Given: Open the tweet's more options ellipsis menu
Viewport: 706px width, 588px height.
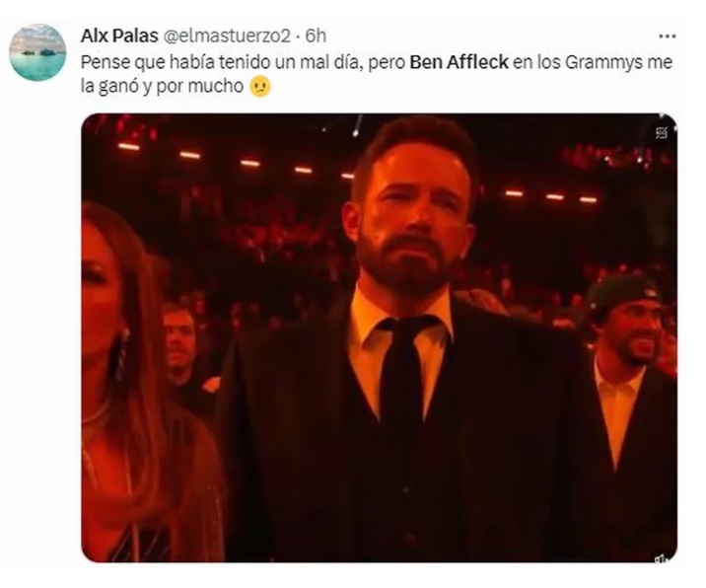Looking at the screenshot, I should coord(668,37).
